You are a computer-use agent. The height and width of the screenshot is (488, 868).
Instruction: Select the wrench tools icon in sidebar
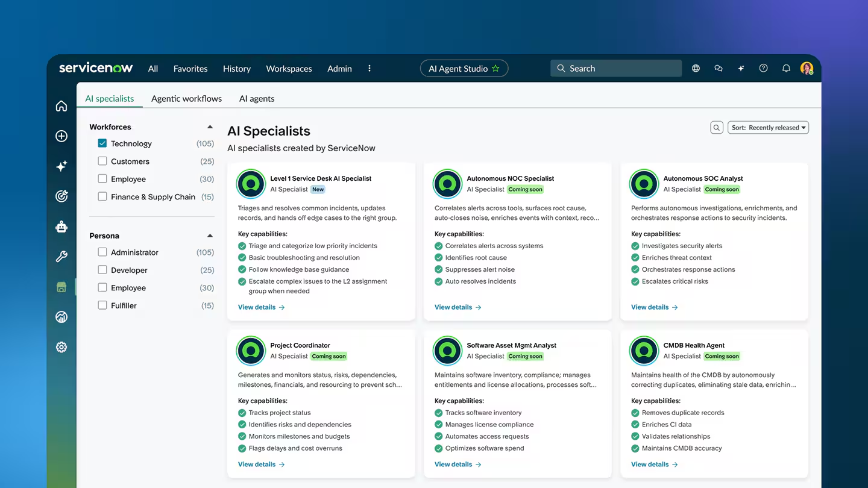(x=61, y=256)
